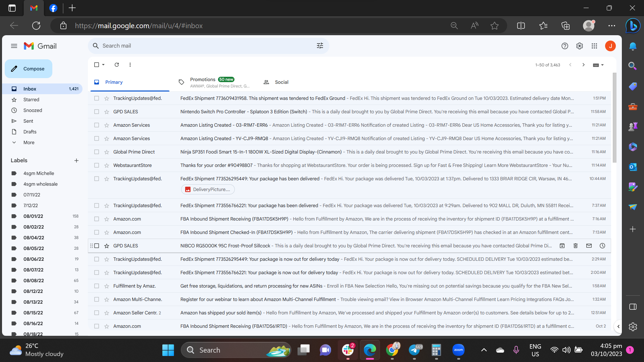Open the Gmail main menu hamburger icon
Viewport: 644px width, 362px height.
pyautogui.click(x=14, y=46)
